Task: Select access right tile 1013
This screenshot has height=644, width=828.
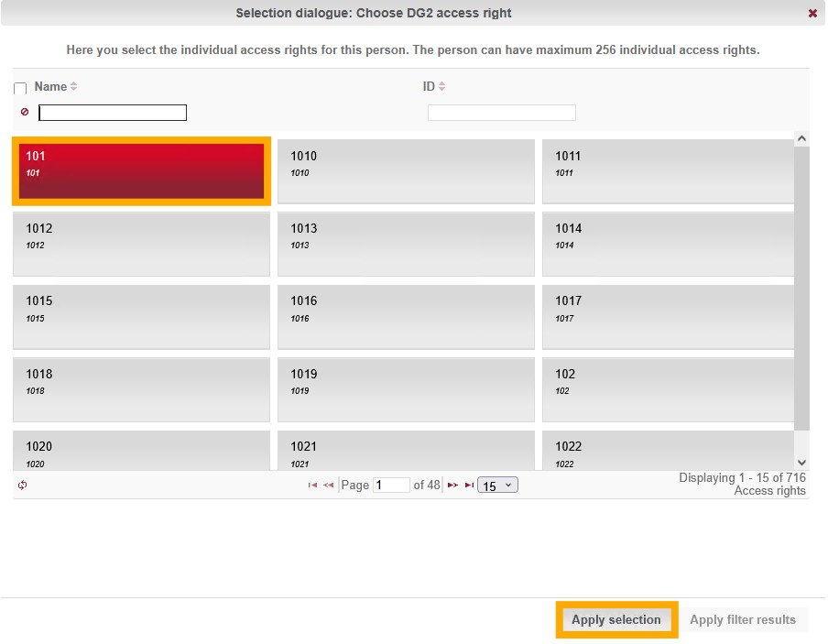Action: pos(406,244)
